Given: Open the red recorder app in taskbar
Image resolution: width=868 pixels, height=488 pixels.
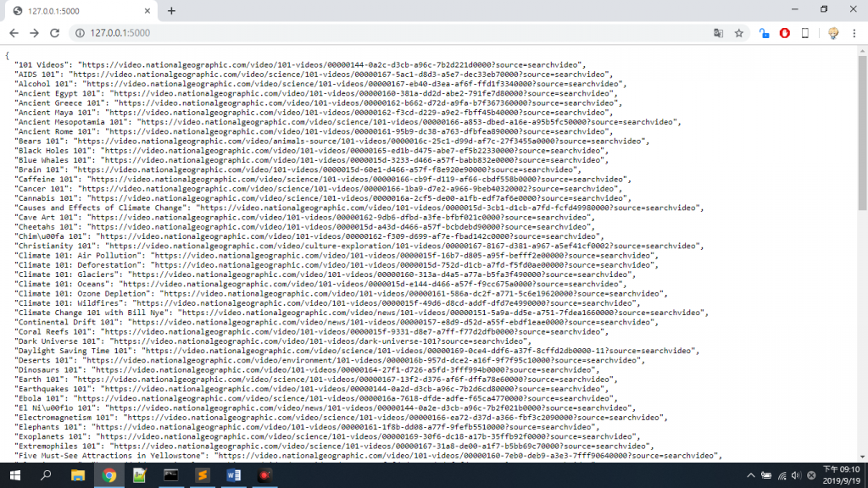Looking at the screenshot, I should [264, 475].
